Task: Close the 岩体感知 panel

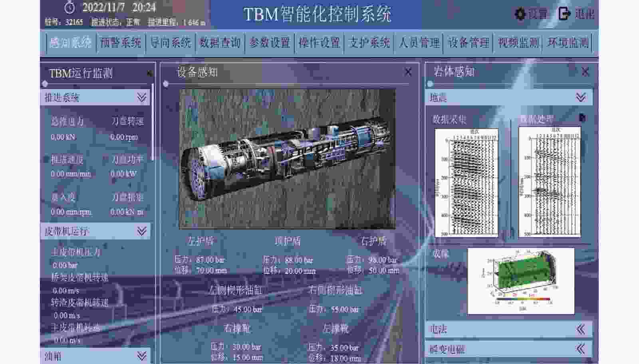Action: 585,72
